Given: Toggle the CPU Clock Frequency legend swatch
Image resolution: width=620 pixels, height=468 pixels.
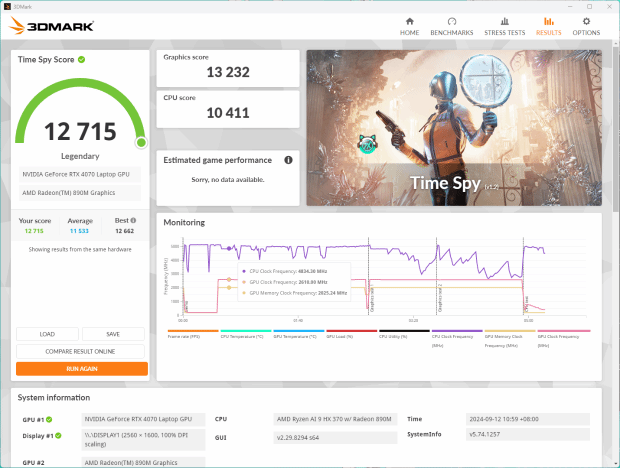Looking at the screenshot, I should (x=457, y=331).
